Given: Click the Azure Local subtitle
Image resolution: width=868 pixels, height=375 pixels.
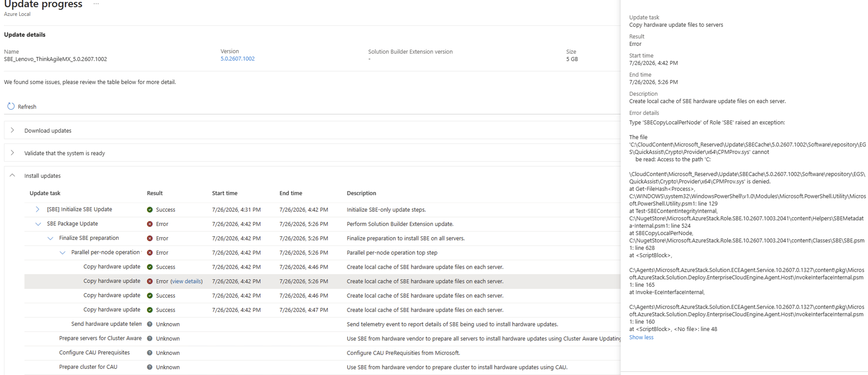Looking at the screenshot, I should [17, 14].
